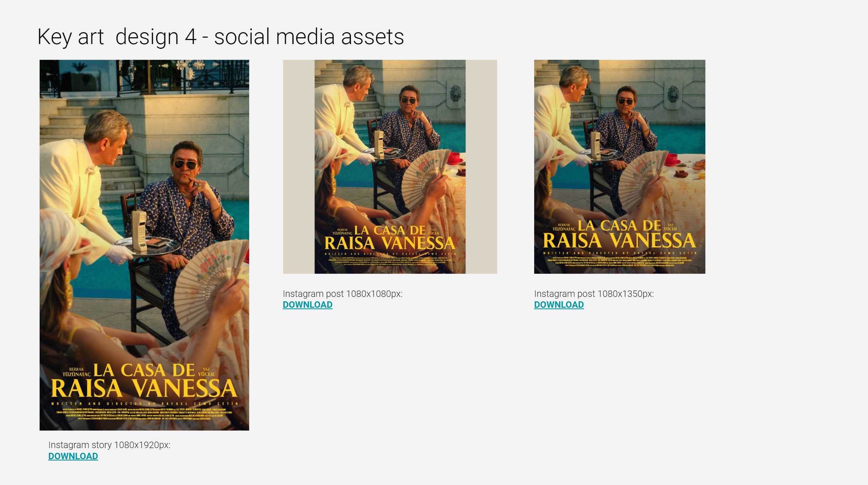Open the square 1080x1080 post thumbnail
This screenshot has width=868, height=485.
tap(390, 167)
